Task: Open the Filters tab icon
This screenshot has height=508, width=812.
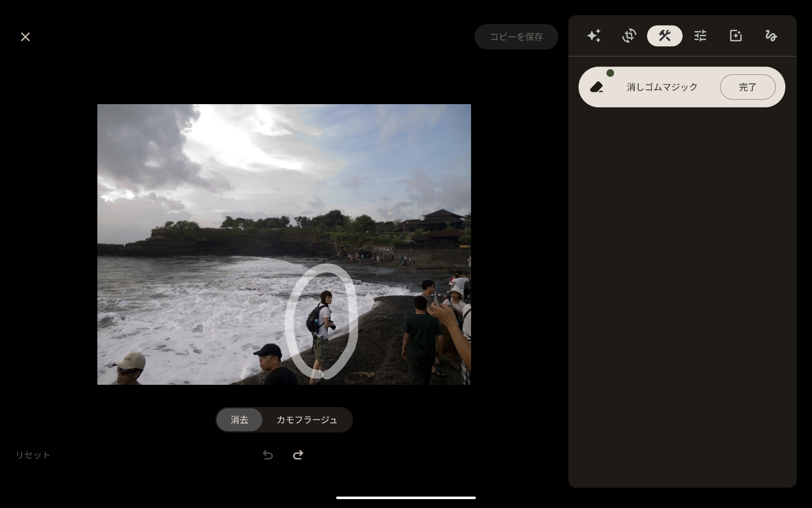Action: [736, 36]
